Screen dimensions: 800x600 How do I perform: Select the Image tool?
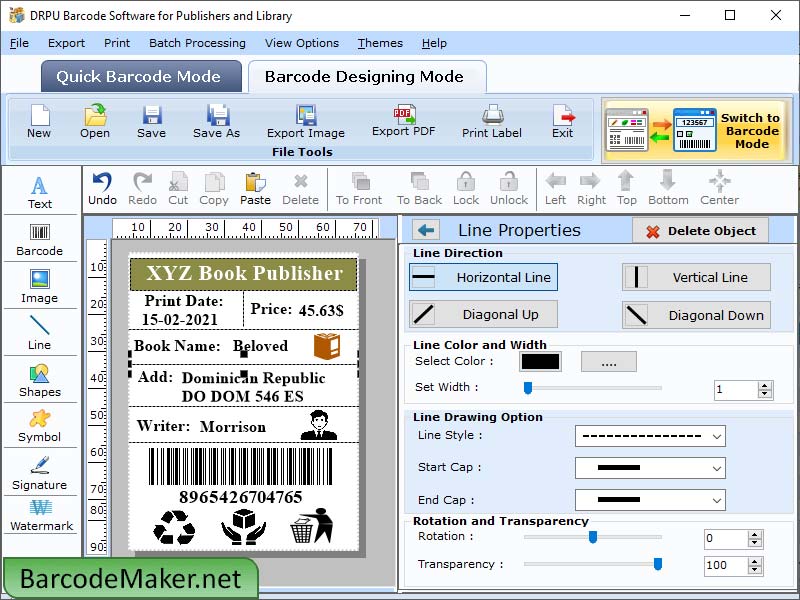pyautogui.click(x=40, y=287)
